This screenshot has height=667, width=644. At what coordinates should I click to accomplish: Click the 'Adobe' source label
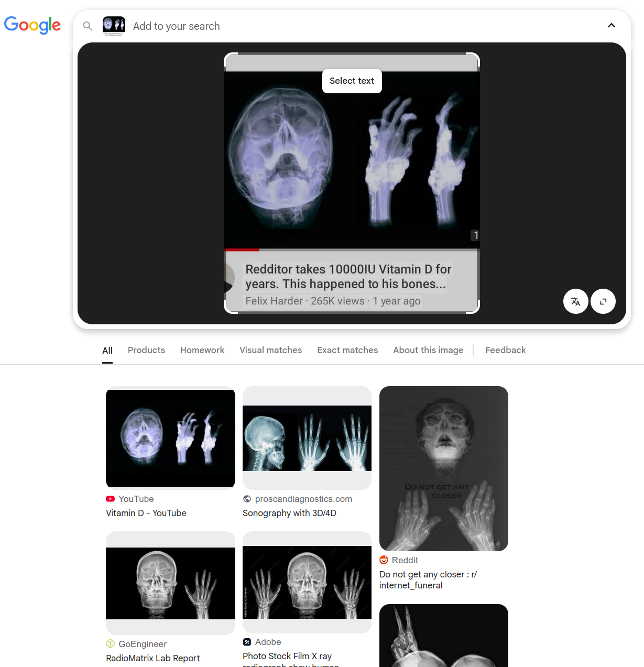268,642
